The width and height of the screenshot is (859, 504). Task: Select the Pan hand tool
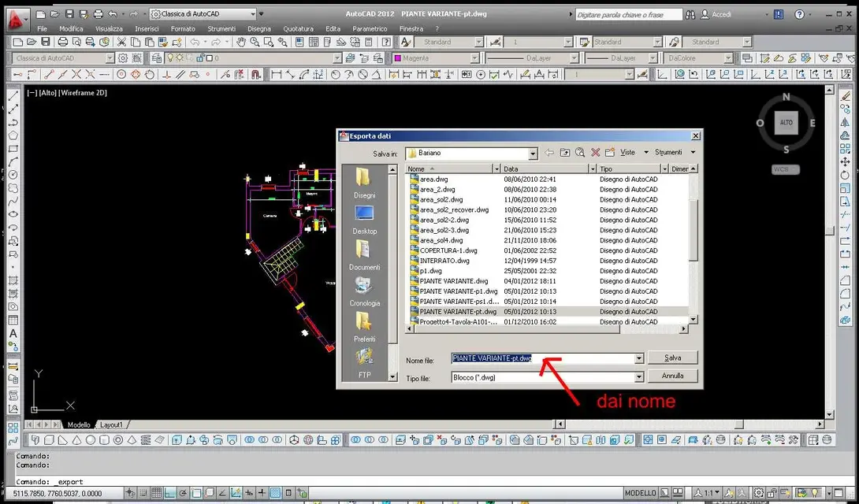click(x=240, y=42)
